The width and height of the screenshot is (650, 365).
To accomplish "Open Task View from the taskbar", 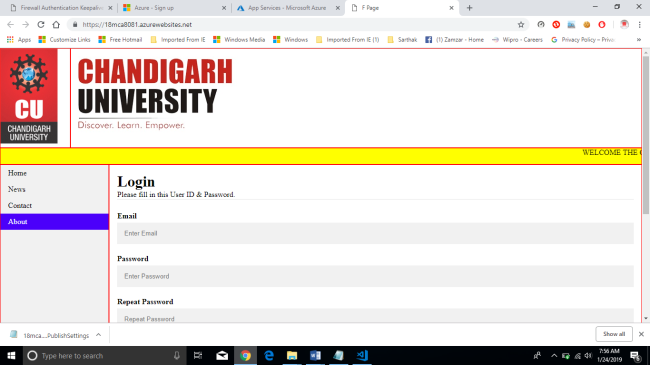I will (x=198, y=355).
